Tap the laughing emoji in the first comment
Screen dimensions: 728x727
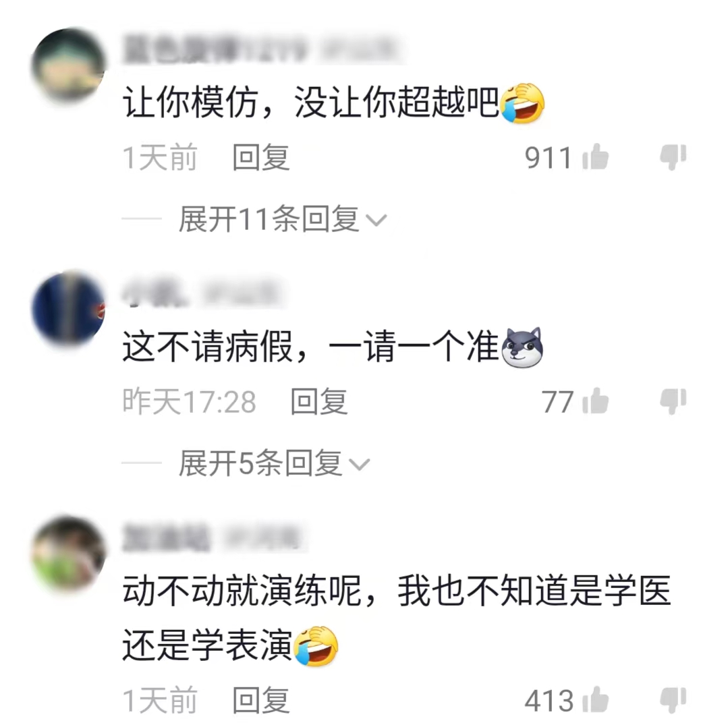point(522,103)
